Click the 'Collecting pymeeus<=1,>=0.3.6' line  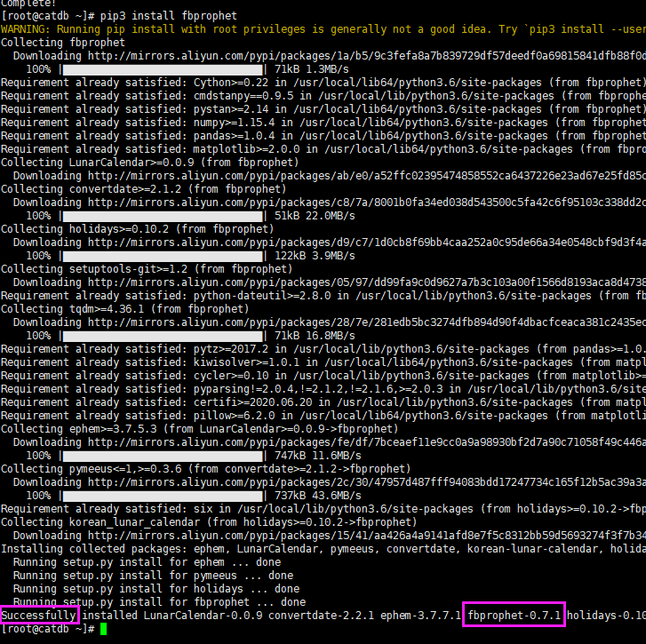[x=205, y=469]
